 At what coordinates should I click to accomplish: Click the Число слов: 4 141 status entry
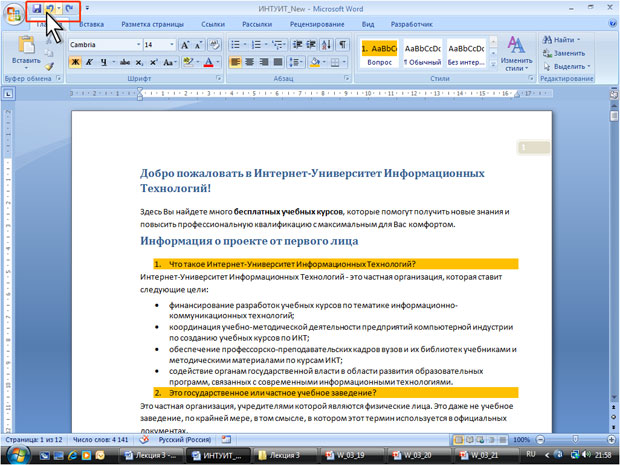(101, 439)
